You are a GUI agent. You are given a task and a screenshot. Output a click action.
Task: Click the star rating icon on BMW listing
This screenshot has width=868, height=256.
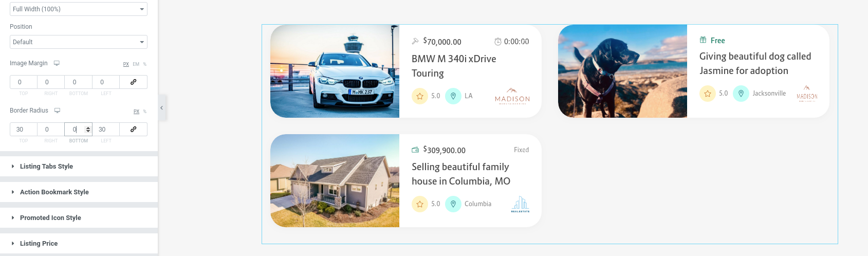coord(420,96)
